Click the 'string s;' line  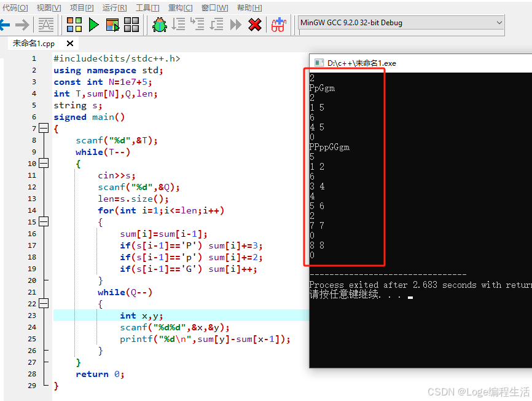tap(77, 106)
